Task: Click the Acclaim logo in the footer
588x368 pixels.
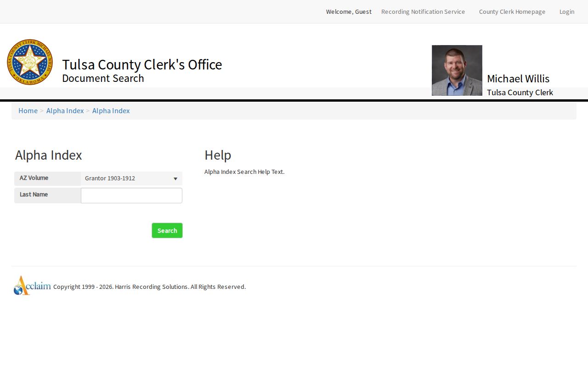Action: (x=32, y=285)
